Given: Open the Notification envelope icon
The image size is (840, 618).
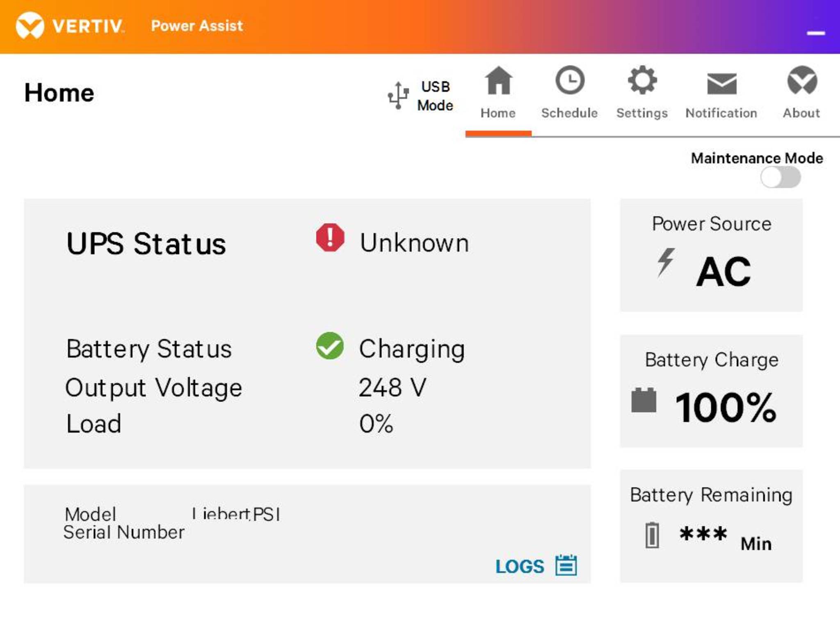Looking at the screenshot, I should 722,84.
